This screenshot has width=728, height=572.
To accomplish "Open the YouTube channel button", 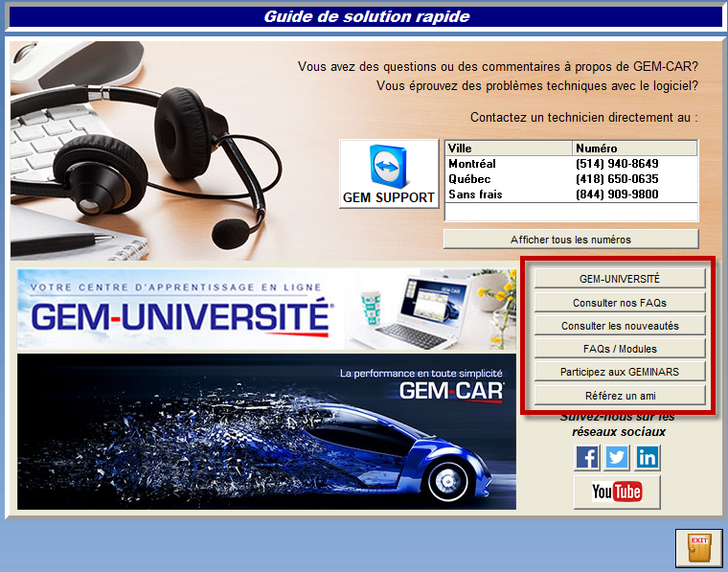I will [x=617, y=492].
